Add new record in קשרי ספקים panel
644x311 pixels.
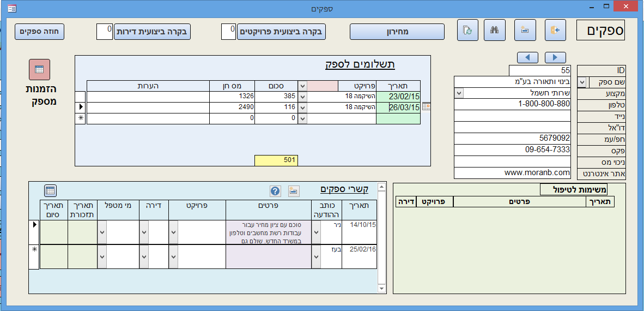(294, 191)
